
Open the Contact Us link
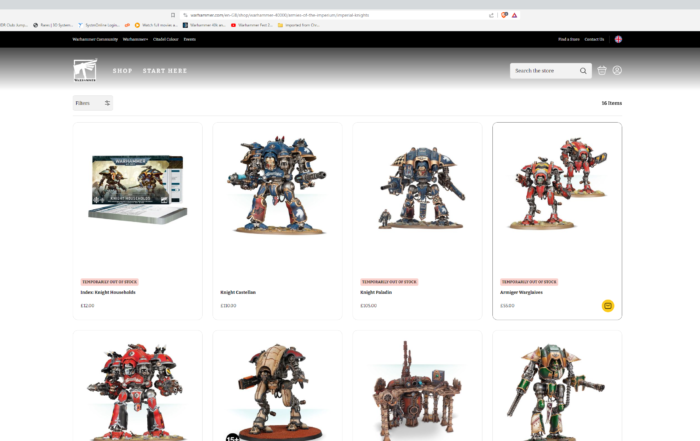click(594, 39)
